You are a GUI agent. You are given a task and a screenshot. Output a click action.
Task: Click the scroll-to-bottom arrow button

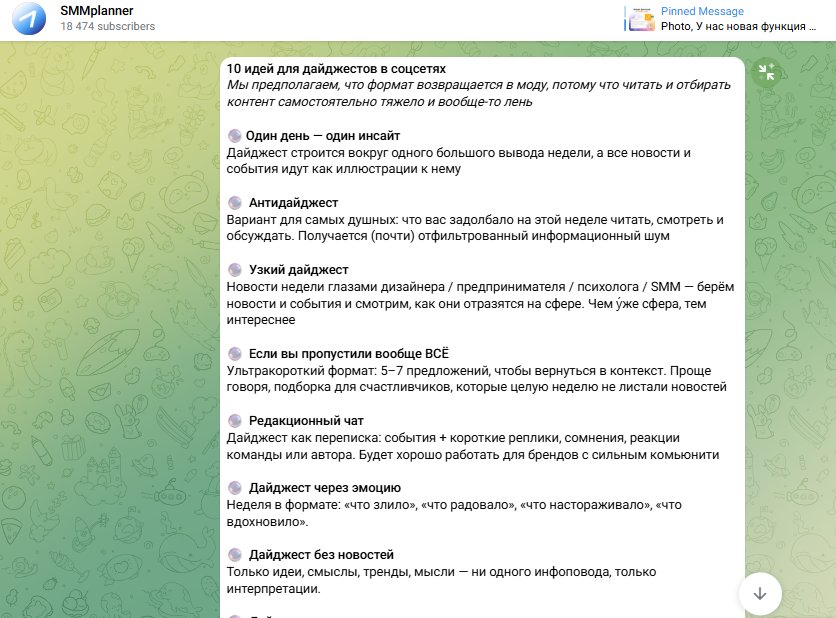[761, 593]
